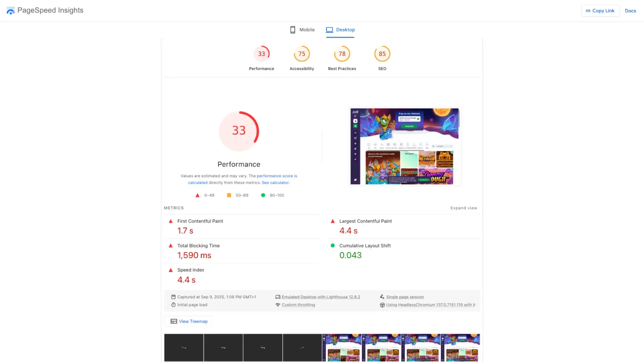Viewport: 644px width, 362px height.
Task: Click the large 33 performance gauge
Action: click(239, 131)
